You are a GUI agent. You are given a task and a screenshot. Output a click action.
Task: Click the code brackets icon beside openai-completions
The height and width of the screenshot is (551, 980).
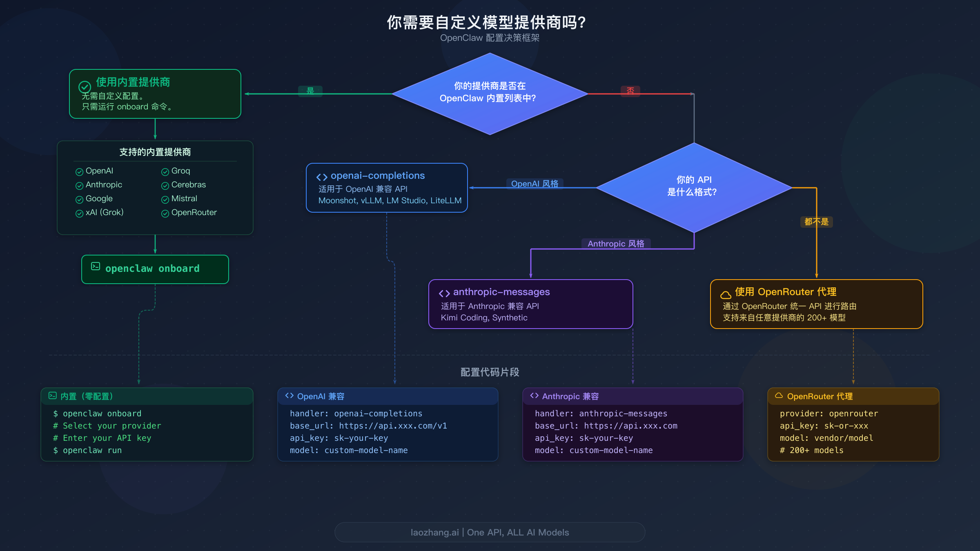pos(321,176)
